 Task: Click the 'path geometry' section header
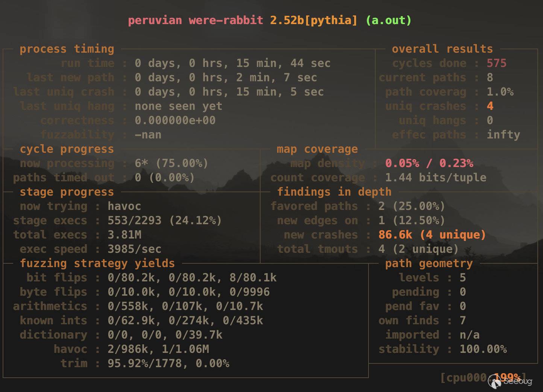coord(428,263)
